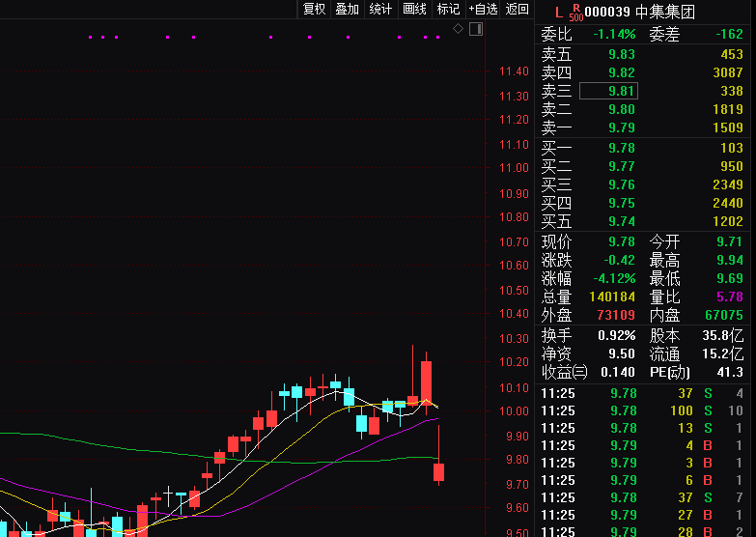Toggle the side panel layout icon

click(476, 29)
